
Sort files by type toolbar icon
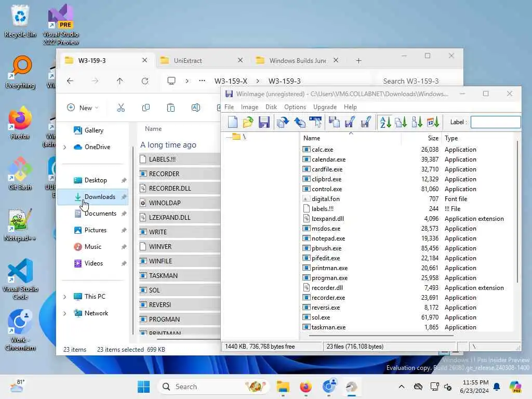[401, 122]
